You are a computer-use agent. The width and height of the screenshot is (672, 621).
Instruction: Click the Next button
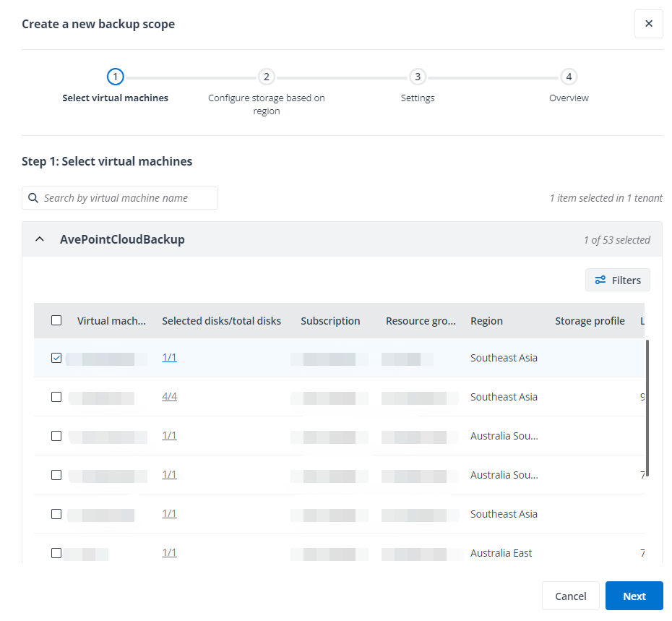click(634, 596)
